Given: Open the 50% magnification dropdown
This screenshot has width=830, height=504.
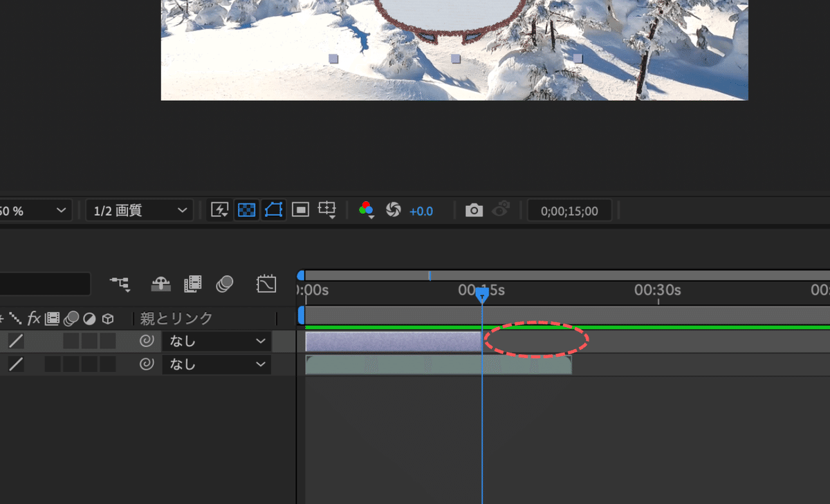Looking at the screenshot, I should tap(35, 211).
